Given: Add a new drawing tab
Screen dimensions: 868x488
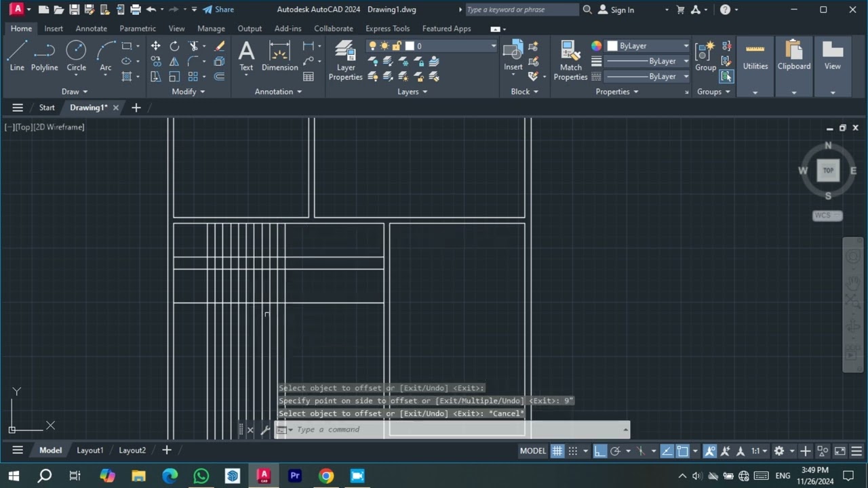Looking at the screenshot, I should coord(136,108).
